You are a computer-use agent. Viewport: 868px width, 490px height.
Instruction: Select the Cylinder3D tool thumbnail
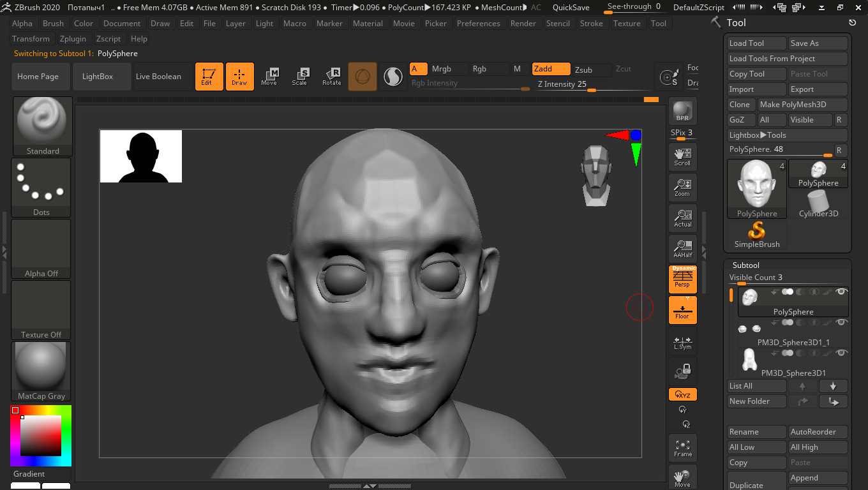point(818,204)
